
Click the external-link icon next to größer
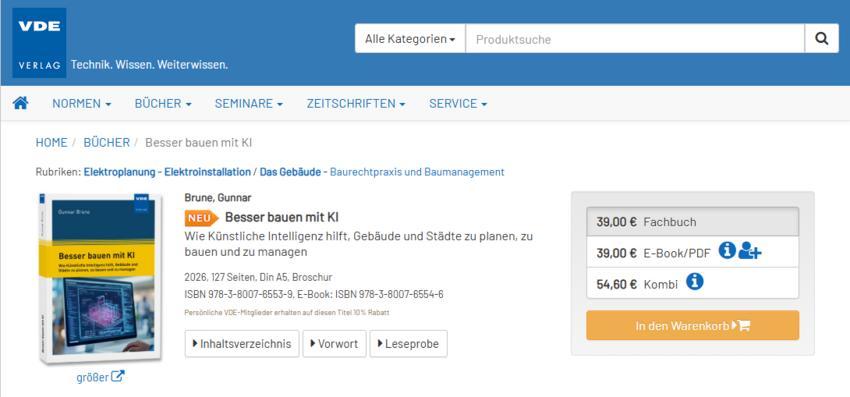118,376
